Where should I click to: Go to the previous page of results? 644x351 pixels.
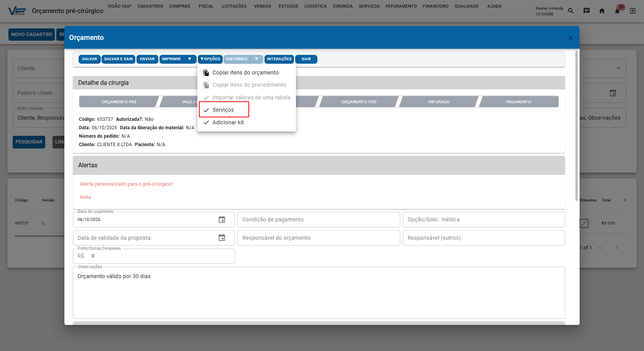click(600, 248)
